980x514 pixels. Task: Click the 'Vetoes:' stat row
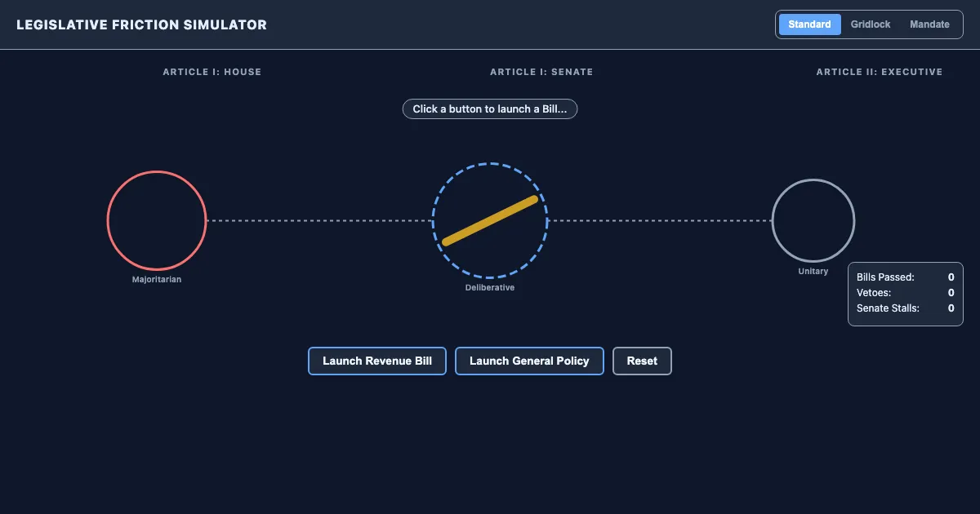pos(906,293)
